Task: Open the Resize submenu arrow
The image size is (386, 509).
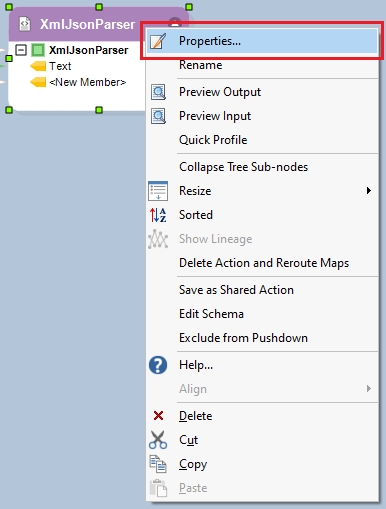Action: click(x=369, y=191)
